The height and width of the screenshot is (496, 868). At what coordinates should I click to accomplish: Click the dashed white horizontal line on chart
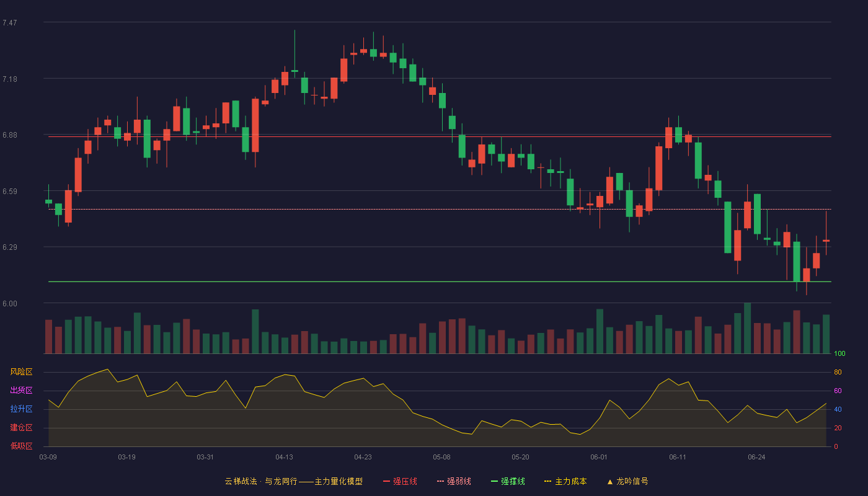coord(440,210)
